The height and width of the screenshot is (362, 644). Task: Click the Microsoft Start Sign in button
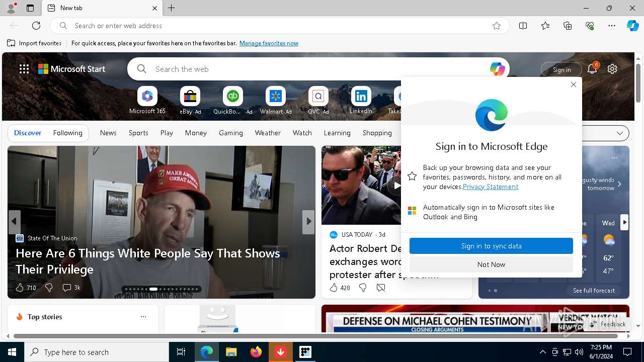[x=561, y=69]
